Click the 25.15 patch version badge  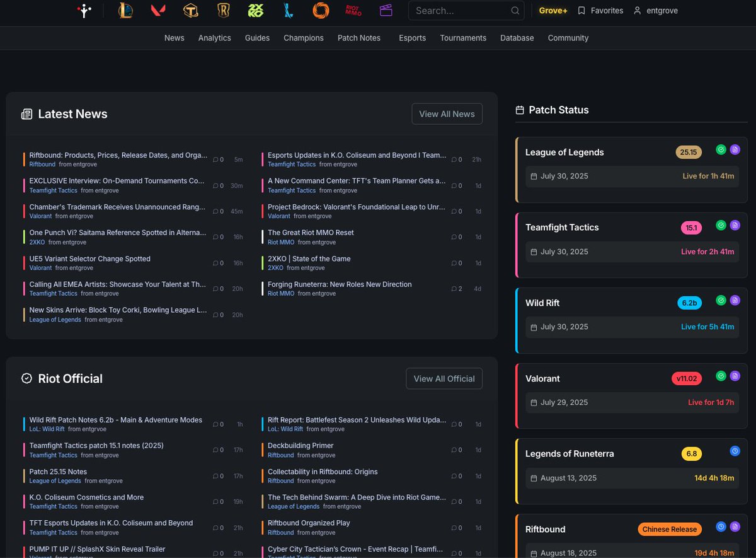(689, 152)
